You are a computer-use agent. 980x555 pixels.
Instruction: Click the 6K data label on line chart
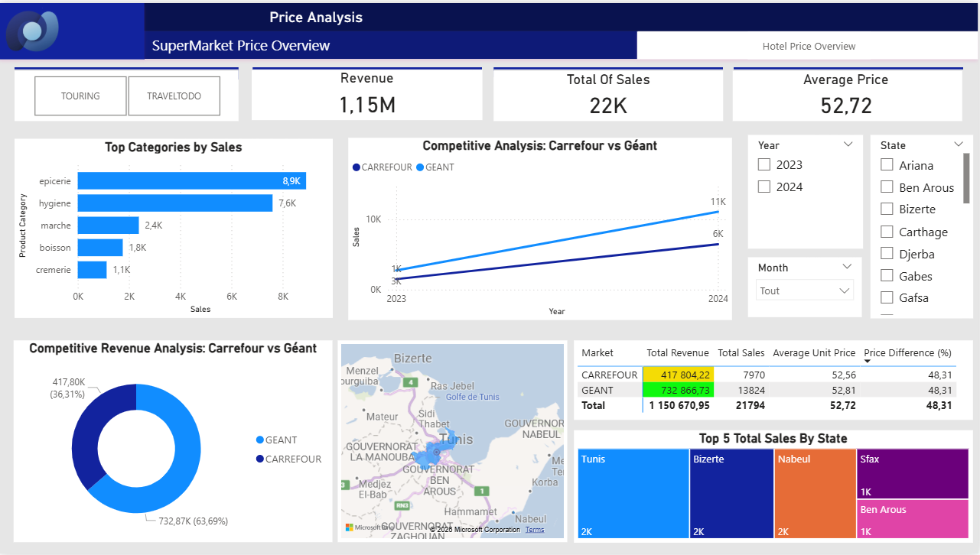[x=718, y=234]
